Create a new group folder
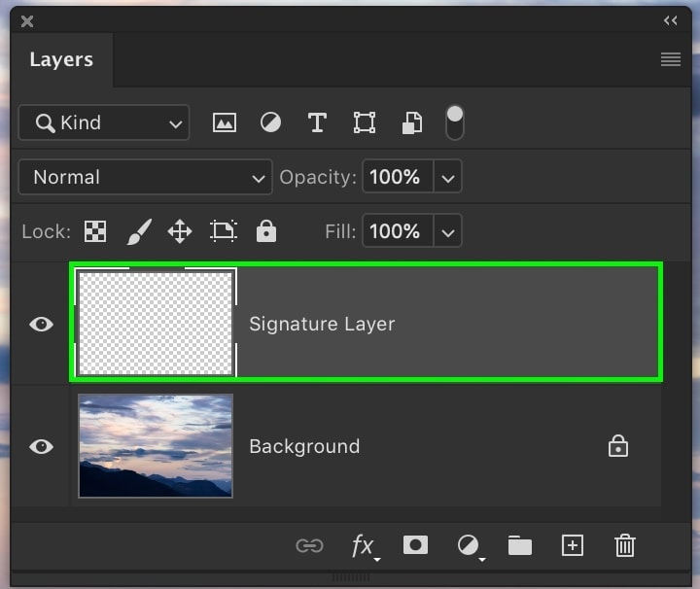 pyautogui.click(x=519, y=545)
